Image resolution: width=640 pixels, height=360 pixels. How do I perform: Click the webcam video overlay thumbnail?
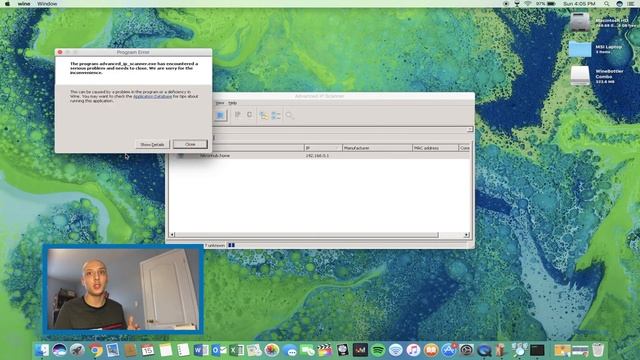coord(123,289)
